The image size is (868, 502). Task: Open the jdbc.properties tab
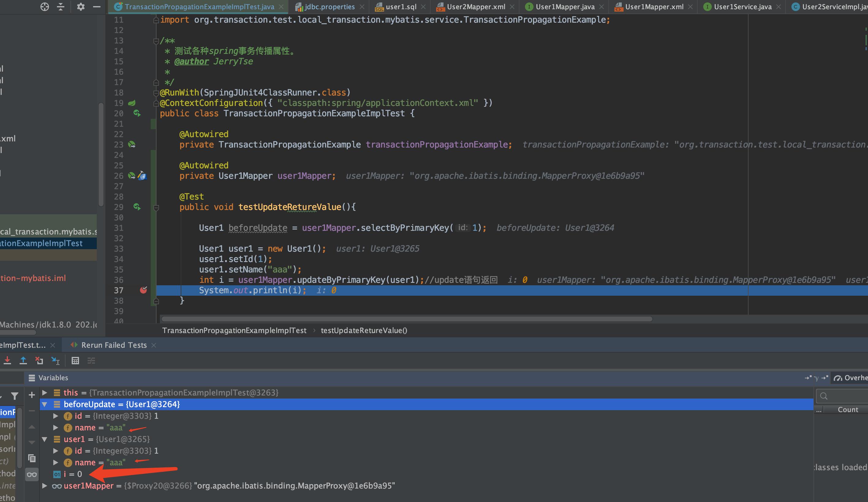tap(329, 6)
